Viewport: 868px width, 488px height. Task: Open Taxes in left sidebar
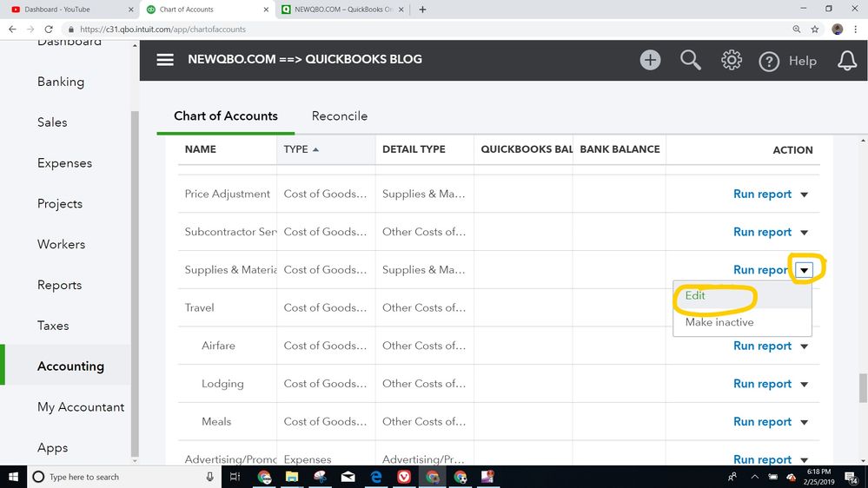[x=53, y=326]
